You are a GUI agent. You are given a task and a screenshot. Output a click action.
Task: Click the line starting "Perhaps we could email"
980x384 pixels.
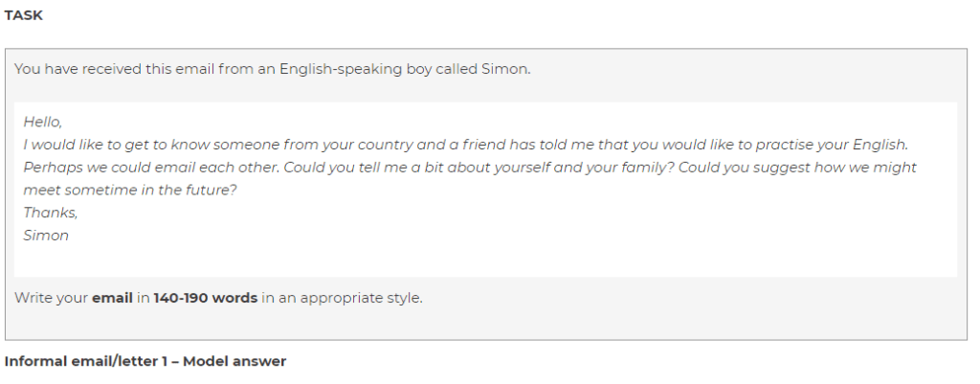(469, 167)
